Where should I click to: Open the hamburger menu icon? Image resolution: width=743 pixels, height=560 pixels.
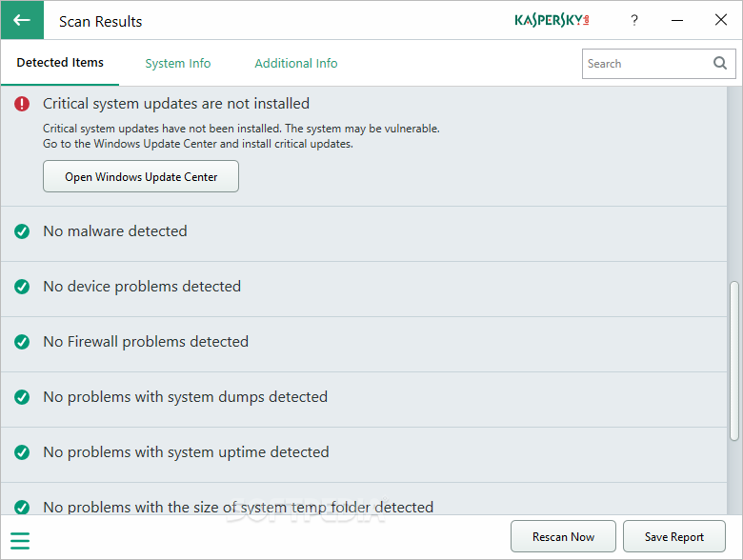click(x=20, y=541)
